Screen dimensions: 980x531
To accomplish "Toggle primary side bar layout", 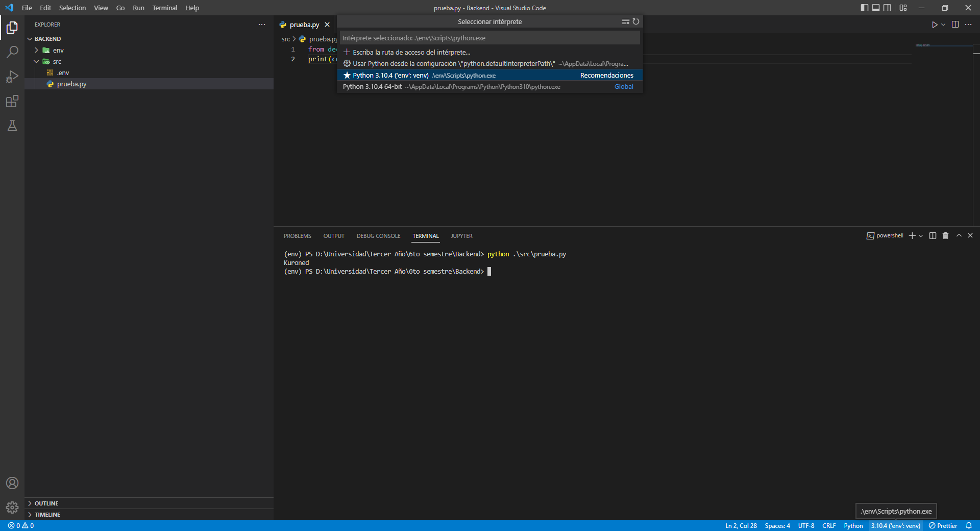I will [864, 8].
